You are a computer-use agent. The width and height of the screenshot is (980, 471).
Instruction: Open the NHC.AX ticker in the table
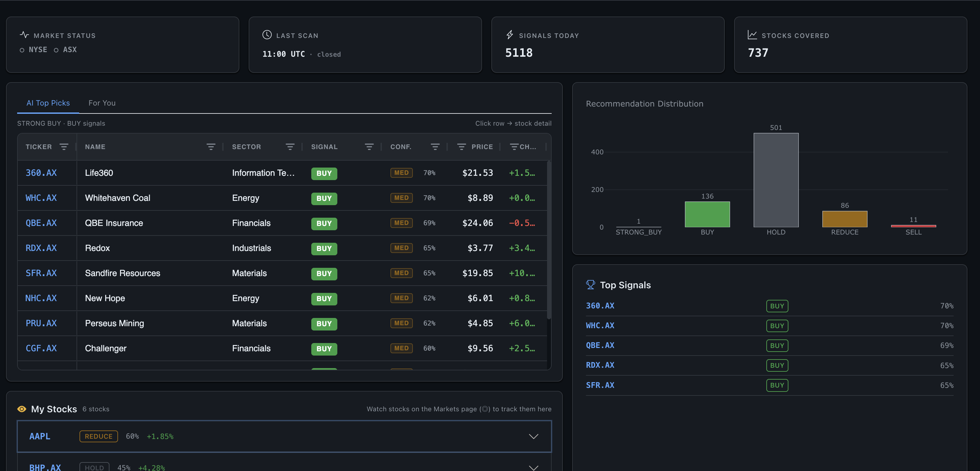point(41,298)
